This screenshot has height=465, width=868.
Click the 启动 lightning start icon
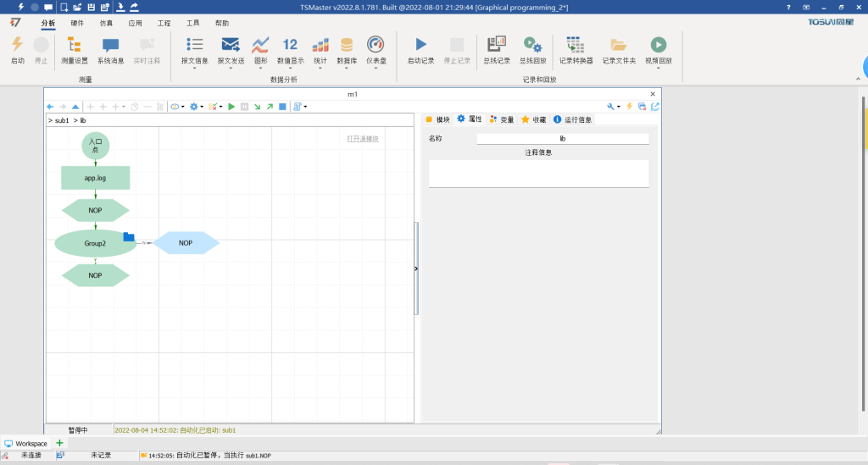pyautogui.click(x=17, y=45)
